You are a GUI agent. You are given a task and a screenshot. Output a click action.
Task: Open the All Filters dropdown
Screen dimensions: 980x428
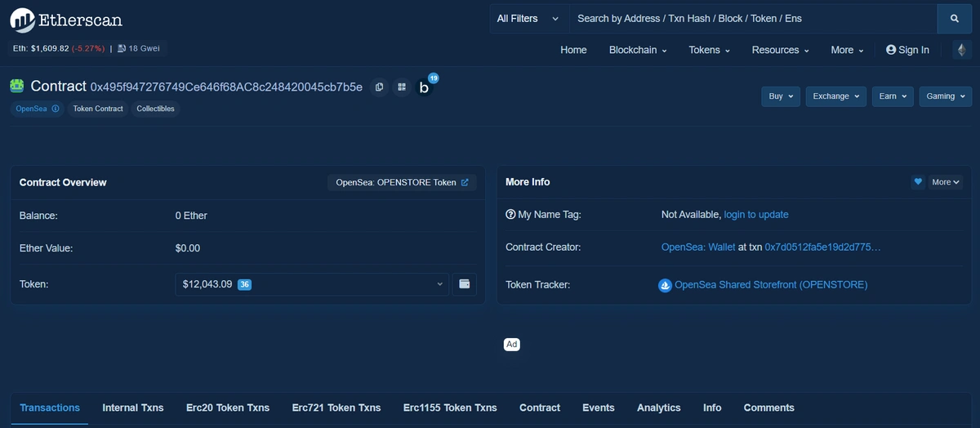[528, 18]
